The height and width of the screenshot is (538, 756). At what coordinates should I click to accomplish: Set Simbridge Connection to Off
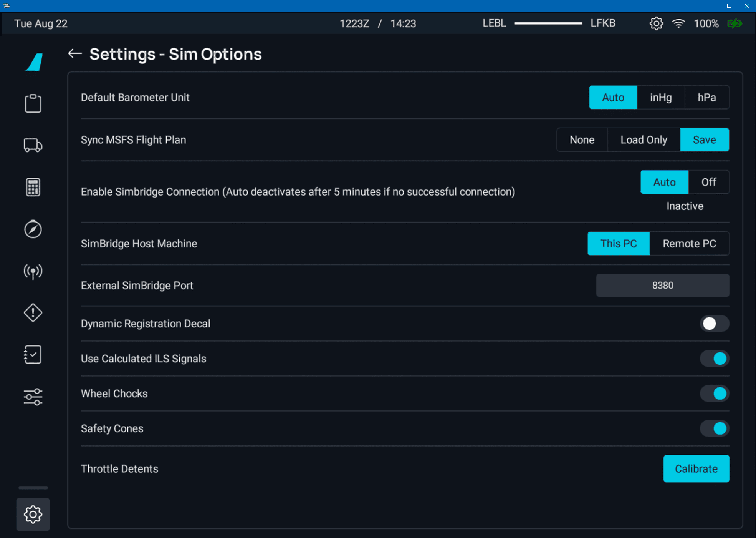point(708,182)
